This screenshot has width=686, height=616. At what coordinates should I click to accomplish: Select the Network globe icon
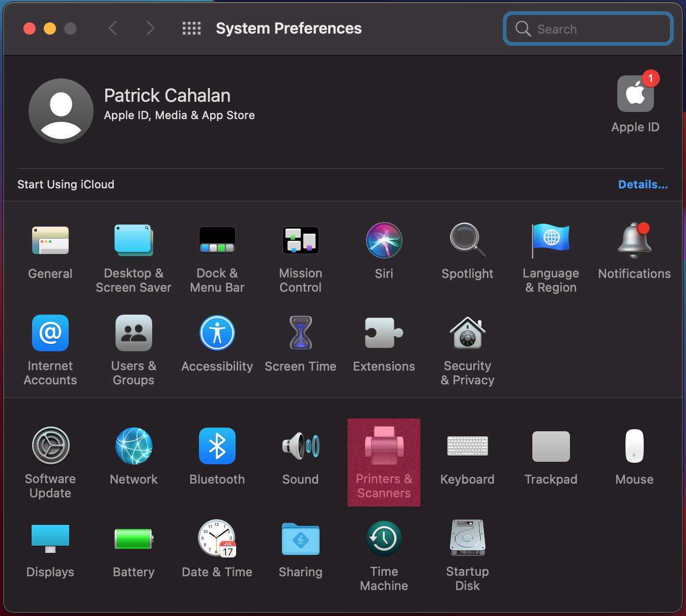tap(133, 446)
